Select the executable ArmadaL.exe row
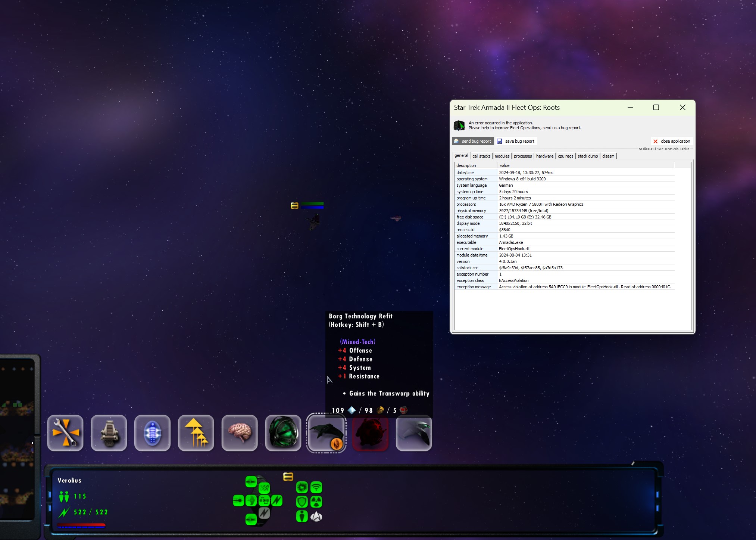This screenshot has height=540, width=756. pyautogui.click(x=564, y=242)
